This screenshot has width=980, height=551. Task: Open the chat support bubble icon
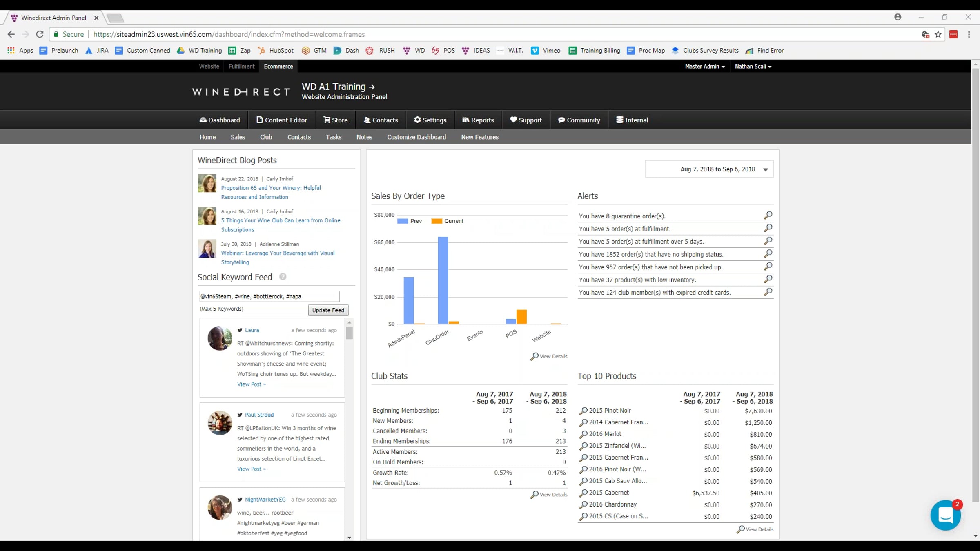945,515
